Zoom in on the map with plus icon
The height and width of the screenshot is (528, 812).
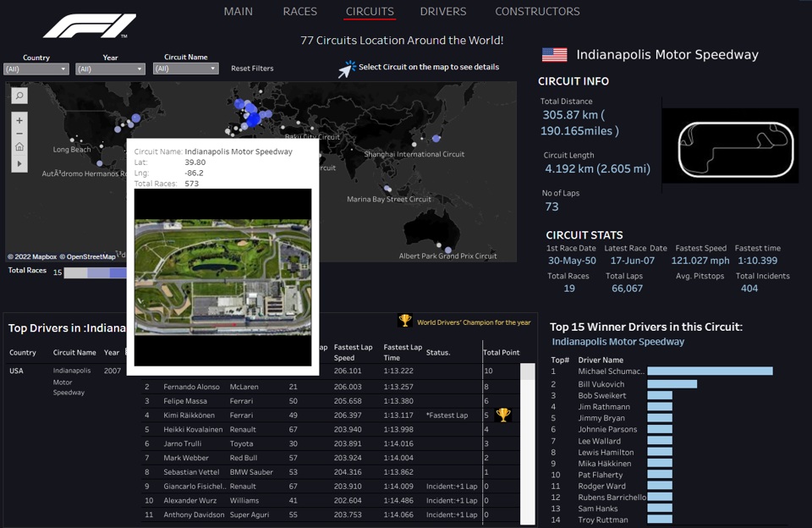[18, 120]
